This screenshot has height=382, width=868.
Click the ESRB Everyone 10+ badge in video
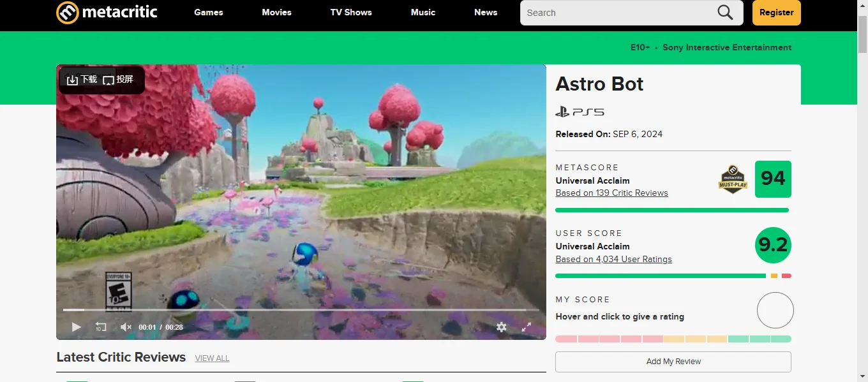point(118,291)
